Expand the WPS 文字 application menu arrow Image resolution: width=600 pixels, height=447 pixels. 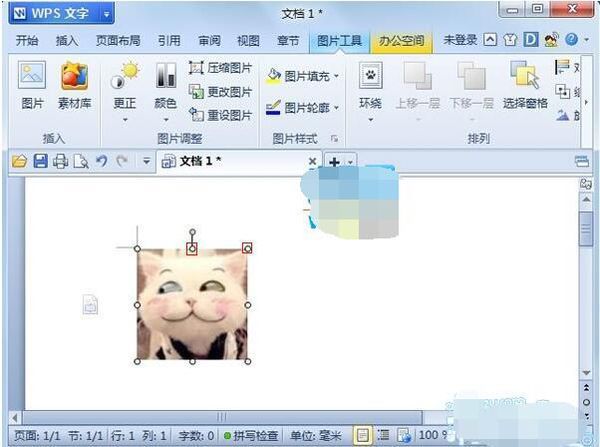pos(106,14)
